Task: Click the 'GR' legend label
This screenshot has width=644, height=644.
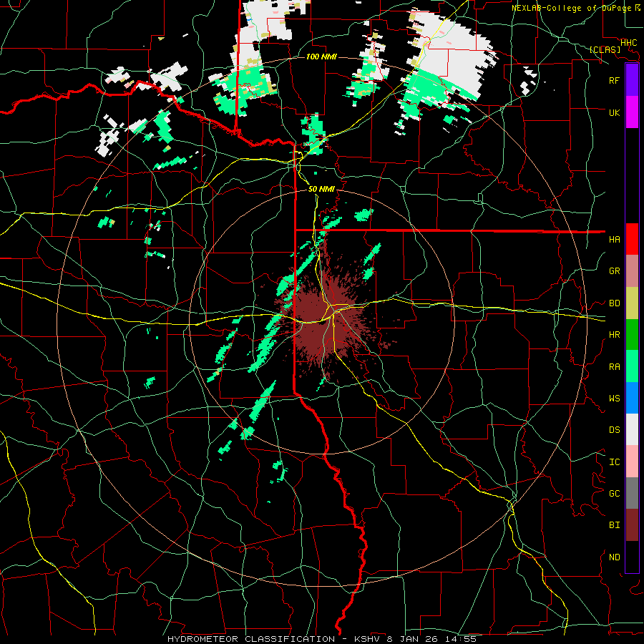Action: [614, 271]
